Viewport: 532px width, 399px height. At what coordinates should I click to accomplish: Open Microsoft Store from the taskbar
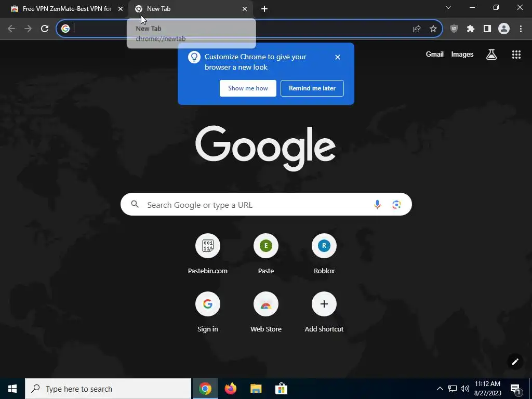(x=281, y=389)
